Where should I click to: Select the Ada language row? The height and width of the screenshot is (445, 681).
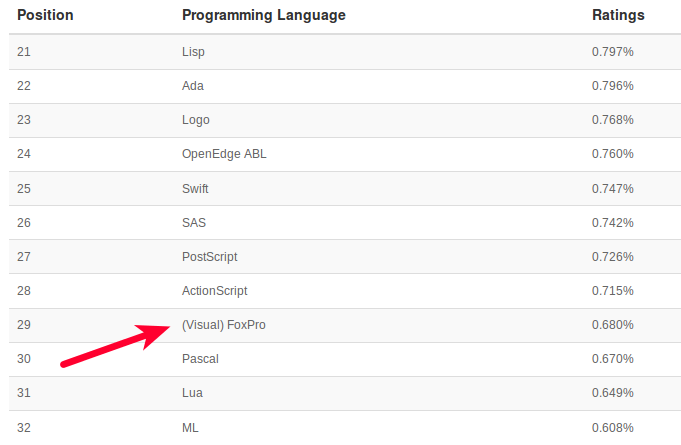(x=193, y=86)
